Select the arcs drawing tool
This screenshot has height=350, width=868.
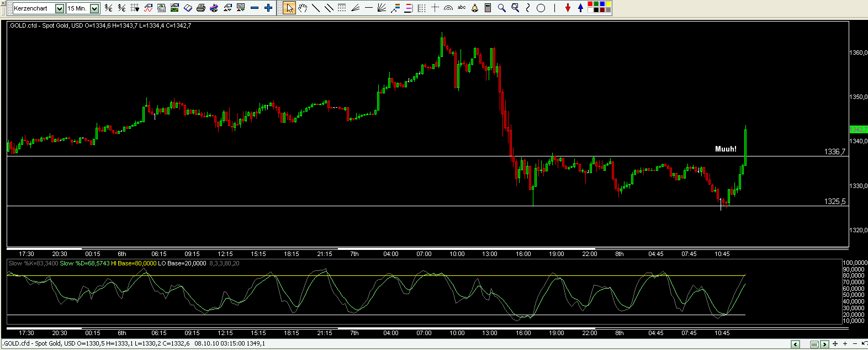pyautogui.click(x=448, y=8)
